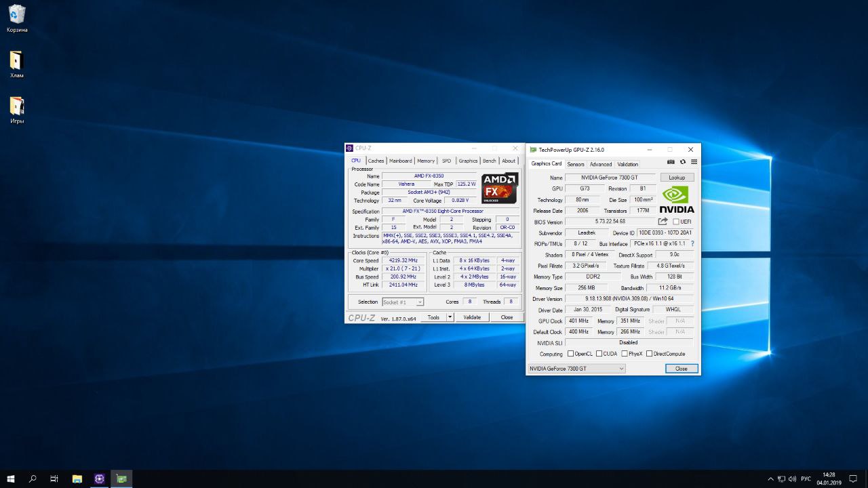
Task: Click the Lookup button in GPU-Z
Action: tap(677, 178)
